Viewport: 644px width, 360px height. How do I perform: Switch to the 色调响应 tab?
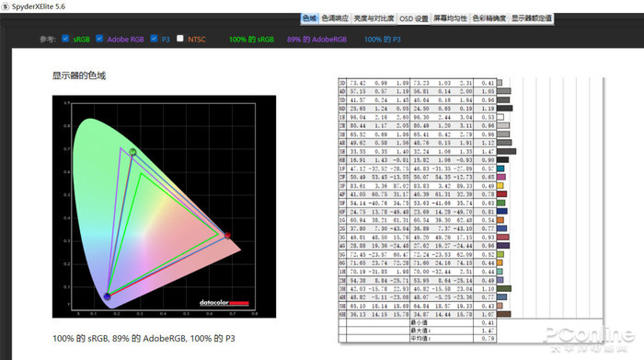point(335,18)
